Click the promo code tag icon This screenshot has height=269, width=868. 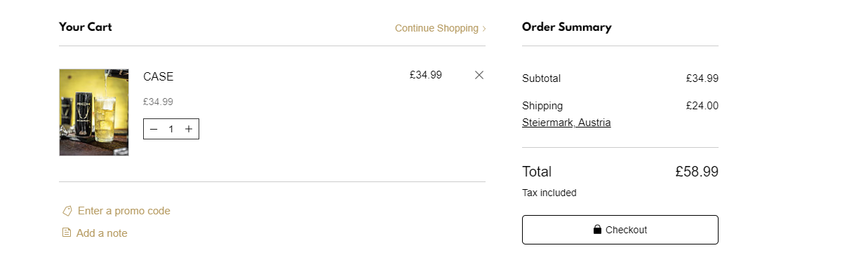tap(67, 211)
